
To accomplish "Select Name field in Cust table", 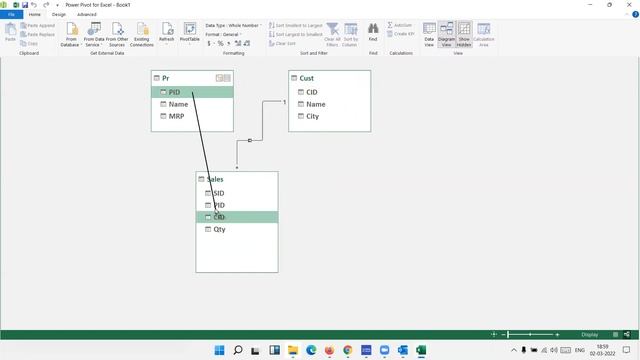I will tap(329, 104).
